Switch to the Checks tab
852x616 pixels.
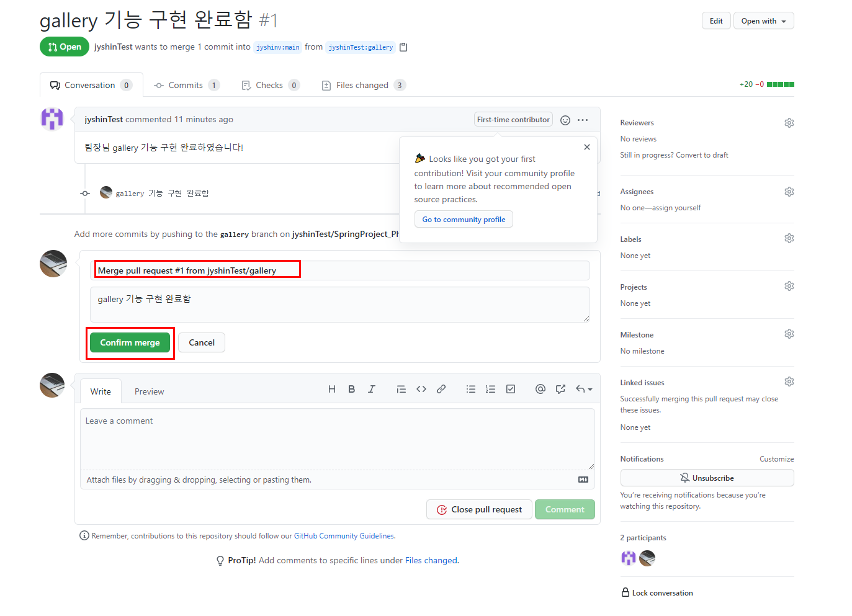pos(270,85)
